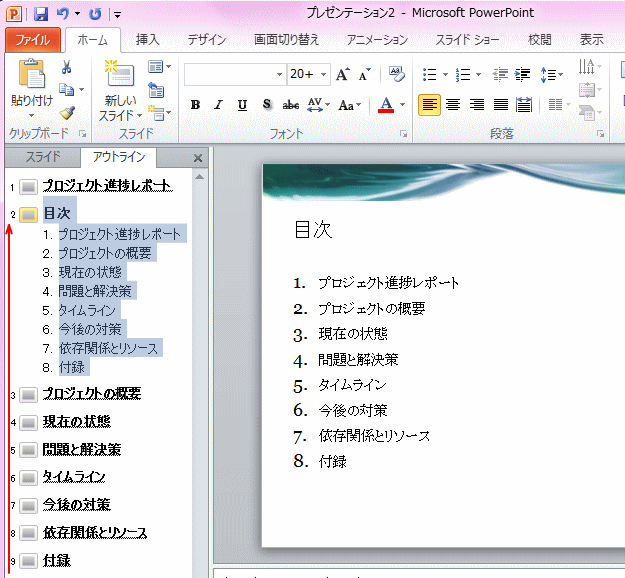Toggle strikethrough (abc)
This screenshot has width=625, height=578.
click(291, 105)
